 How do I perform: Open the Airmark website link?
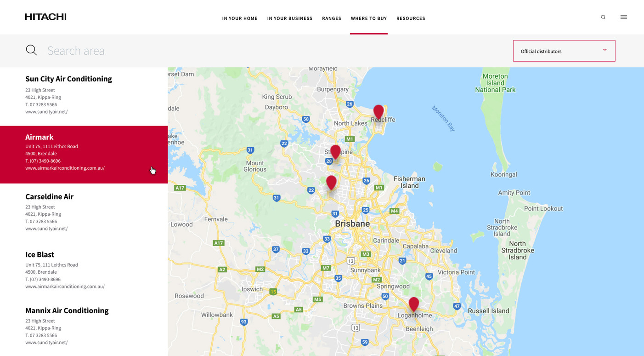[65, 168]
